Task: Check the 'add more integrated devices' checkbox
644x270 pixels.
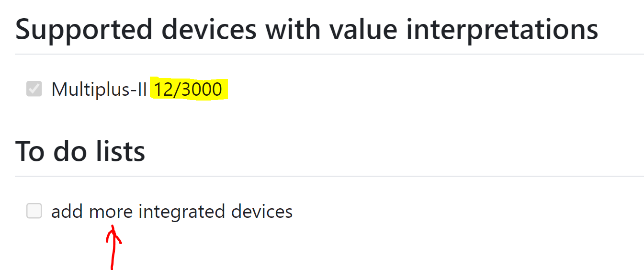Action: pyautogui.click(x=34, y=211)
